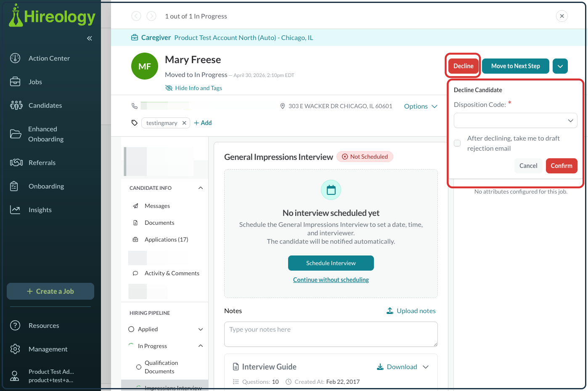588x391 pixels.
Task: Collapse the Candidate Info section
Action: pyautogui.click(x=201, y=188)
